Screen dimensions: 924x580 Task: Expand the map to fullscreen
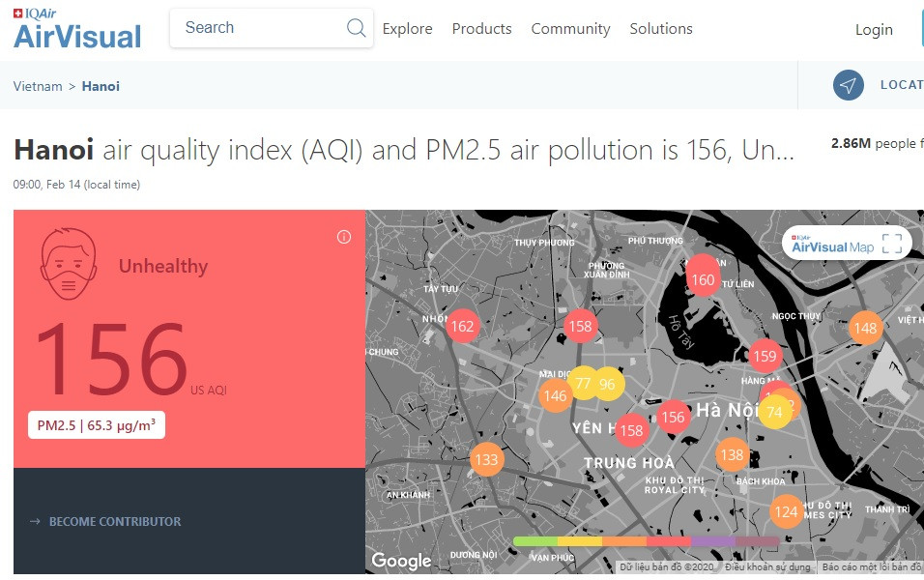click(x=891, y=244)
